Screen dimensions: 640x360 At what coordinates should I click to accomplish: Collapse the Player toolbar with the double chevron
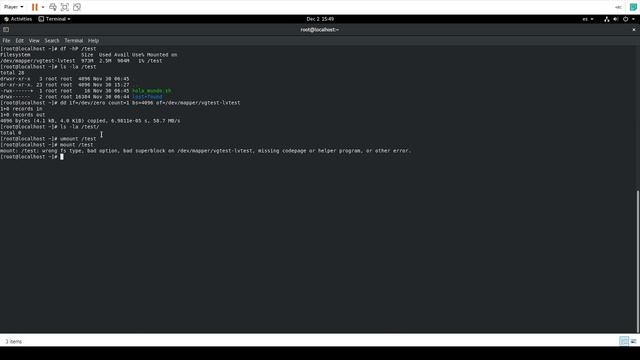(x=618, y=7)
